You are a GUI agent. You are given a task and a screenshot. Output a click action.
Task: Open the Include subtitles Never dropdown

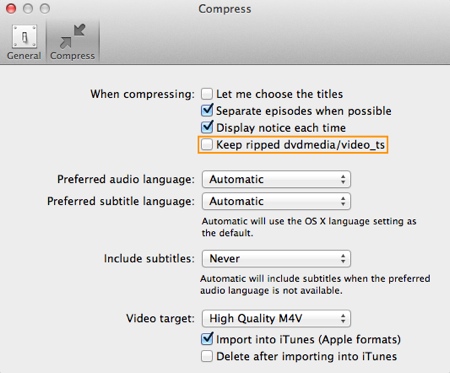(276, 259)
